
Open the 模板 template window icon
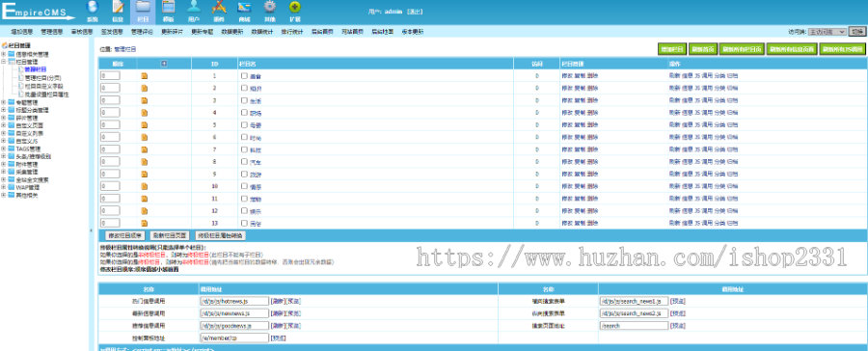tap(168, 7)
